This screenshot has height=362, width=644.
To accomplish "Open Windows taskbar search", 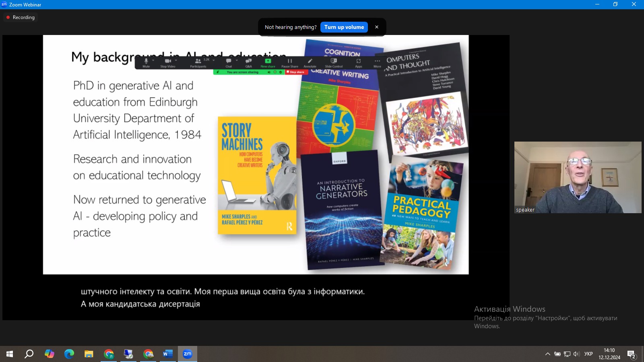I will 29,354.
